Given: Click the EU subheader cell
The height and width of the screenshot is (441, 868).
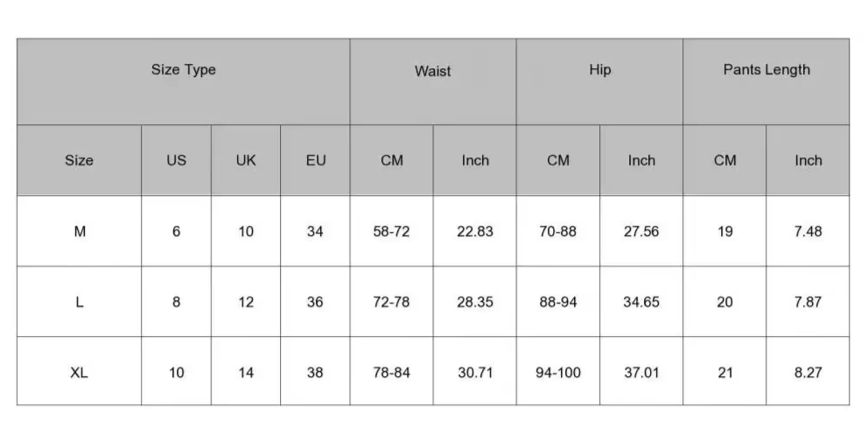Looking at the screenshot, I should point(315,160).
